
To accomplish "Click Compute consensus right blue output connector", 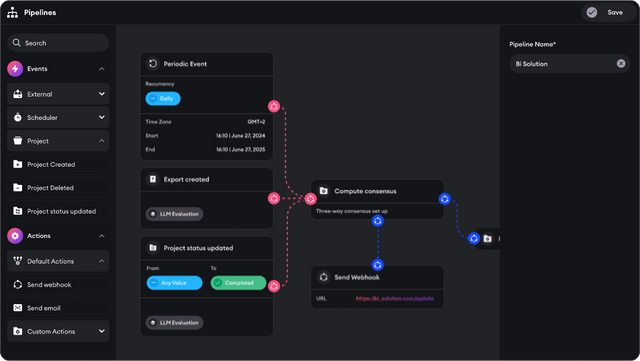I will click(444, 199).
